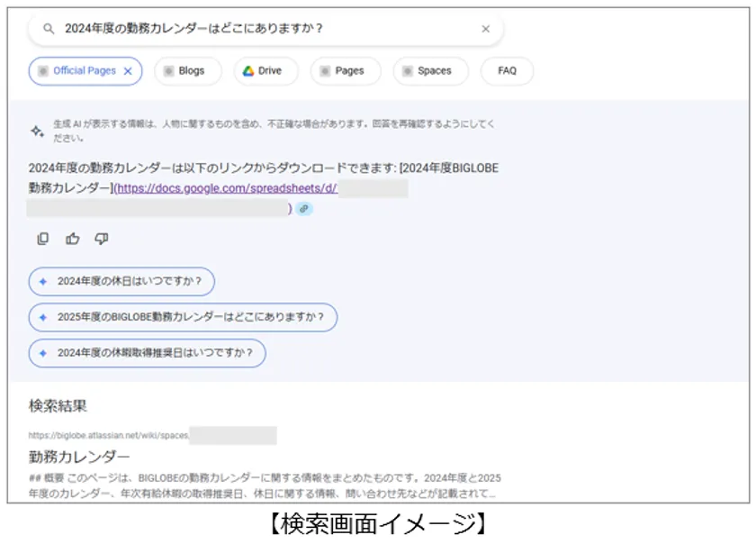
Task: Click the link icon after the spreadsheet URL
Action: coord(304,208)
